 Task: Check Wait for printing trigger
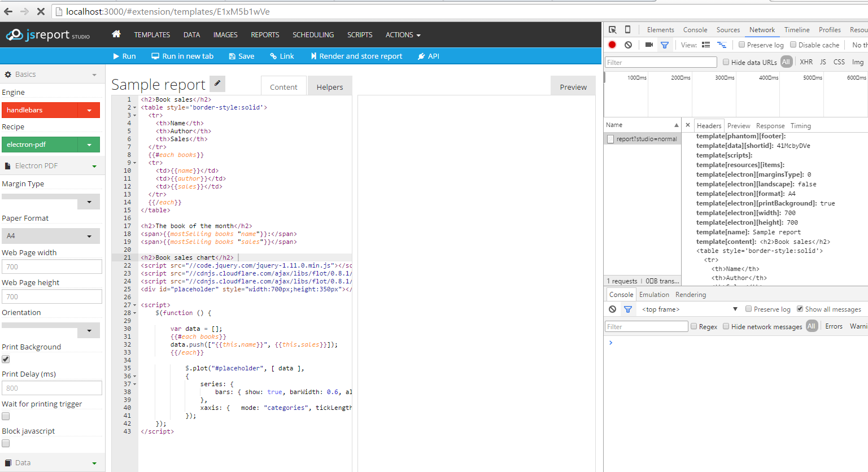[5, 416]
